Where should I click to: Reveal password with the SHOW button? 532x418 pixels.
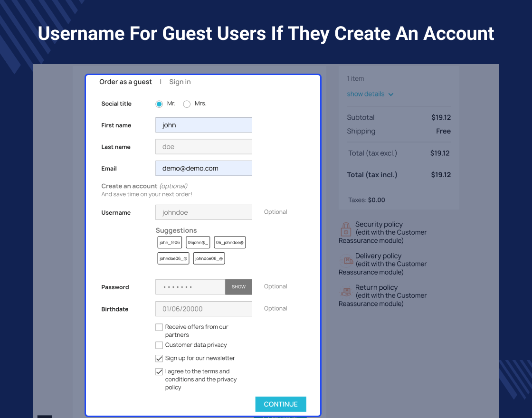tap(238, 287)
